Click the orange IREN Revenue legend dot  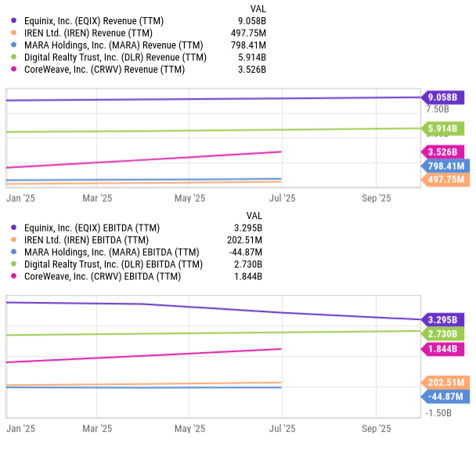pos(13,32)
